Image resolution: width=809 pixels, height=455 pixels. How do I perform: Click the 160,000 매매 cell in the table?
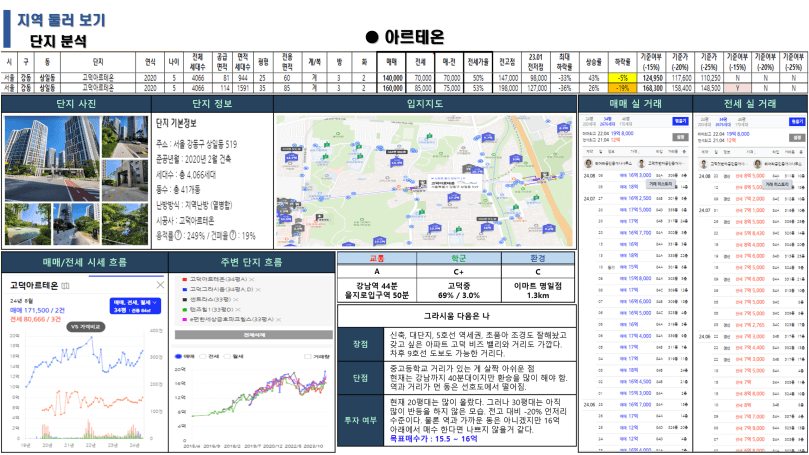tap(392, 88)
